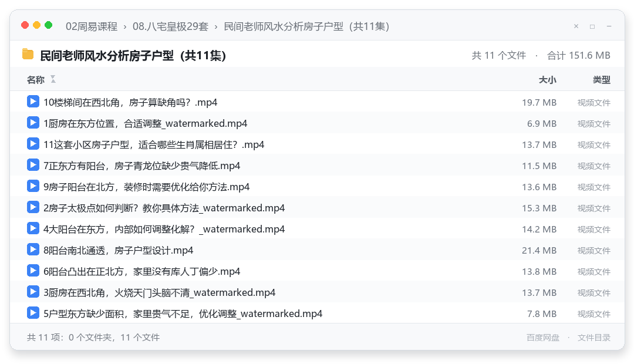Click the video icon for 2房子太极点如何判断

pyautogui.click(x=33, y=207)
